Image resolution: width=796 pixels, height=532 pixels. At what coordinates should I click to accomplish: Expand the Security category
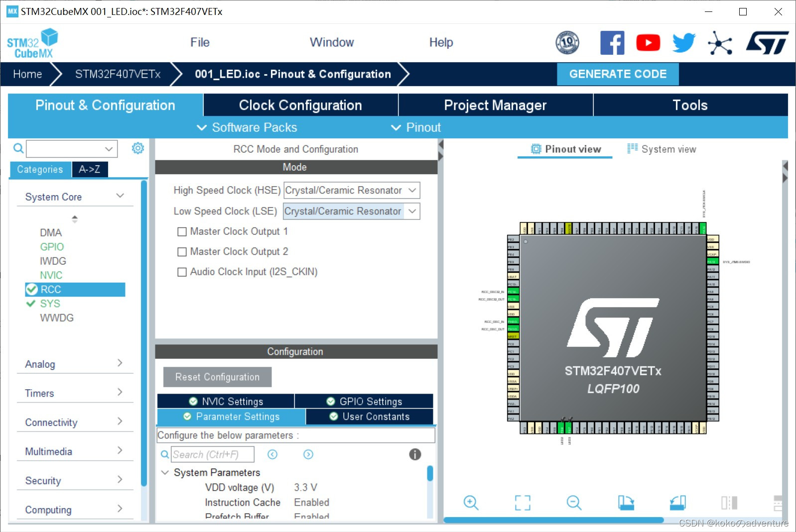coord(120,480)
